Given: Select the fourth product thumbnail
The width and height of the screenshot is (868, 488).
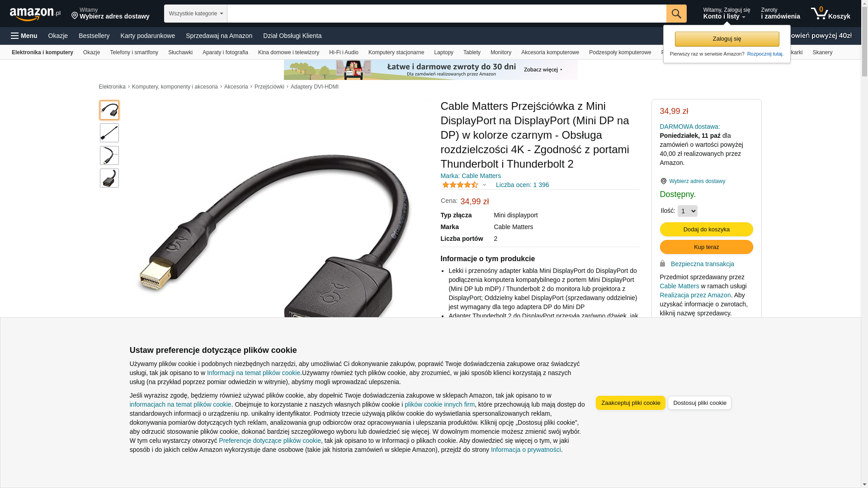Looking at the screenshot, I should click(109, 178).
